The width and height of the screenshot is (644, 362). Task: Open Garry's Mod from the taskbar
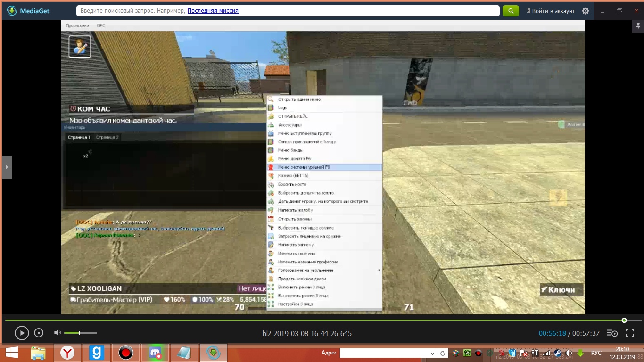click(x=96, y=353)
